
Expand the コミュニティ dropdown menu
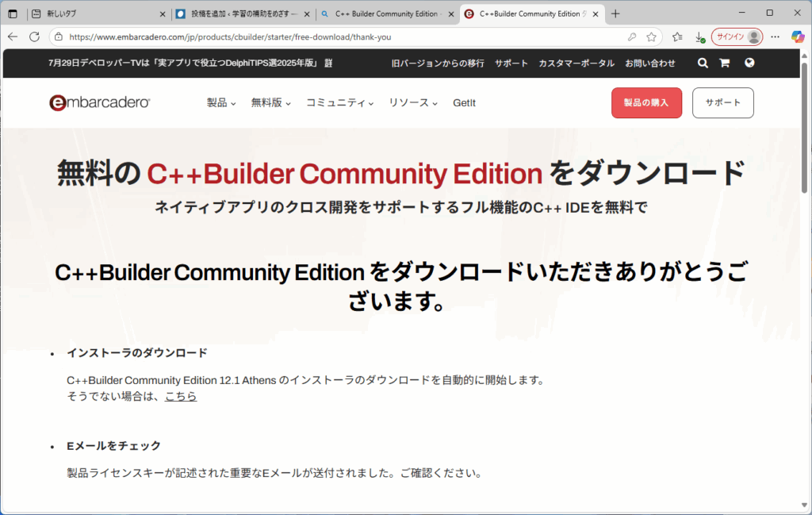pyautogui.click(x=339, y=102)
